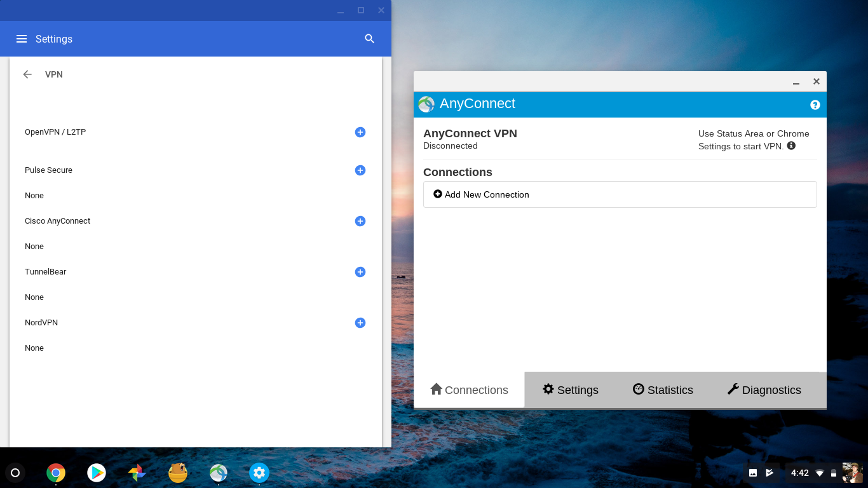This screenshot has height=488, width=868.
Task: Click 'None' under NordVPN
Action: 34,348
